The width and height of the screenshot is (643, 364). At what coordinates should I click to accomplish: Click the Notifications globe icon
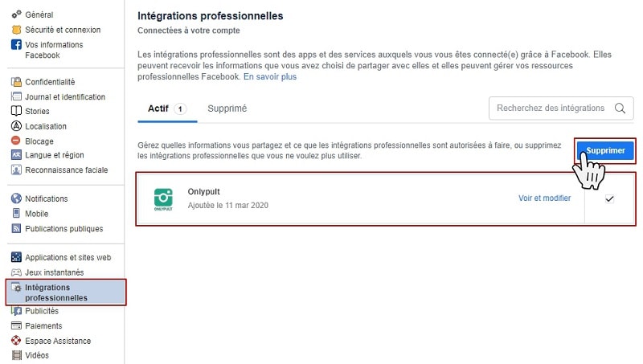coord(16,198)
